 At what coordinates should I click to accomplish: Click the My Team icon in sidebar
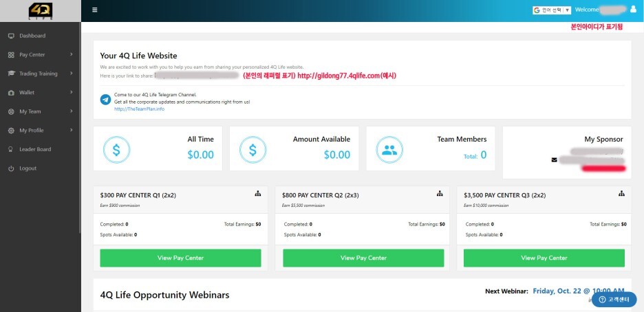(11, 111)
